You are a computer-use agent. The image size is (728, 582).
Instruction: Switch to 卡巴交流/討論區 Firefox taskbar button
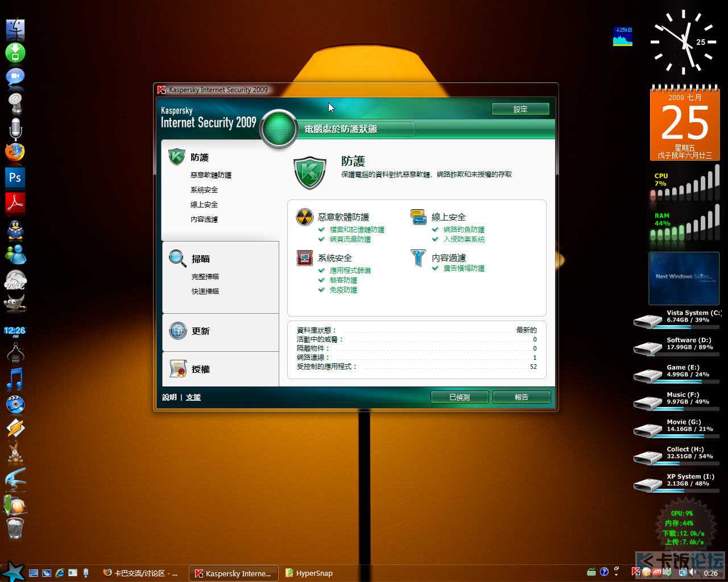[x=140, y=573]
